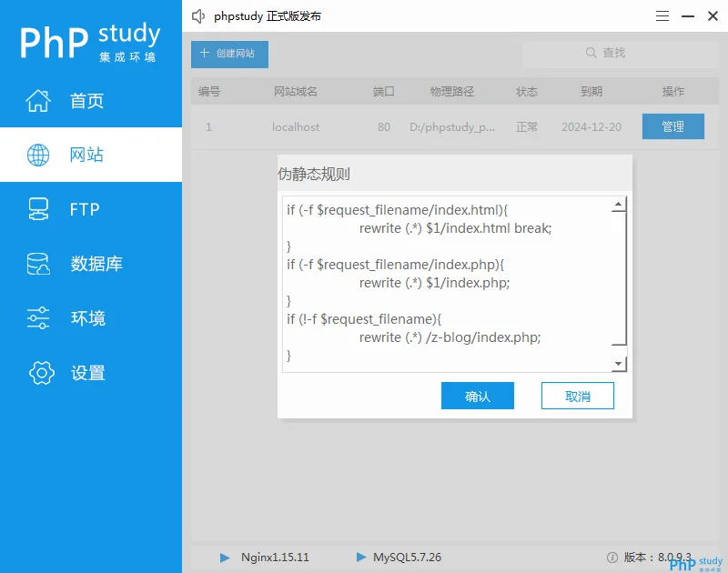The height and width of the screenshot is (573, 728).
Task: Click the Nginx1.15.11 play arrow icon
Action: pos(225,558)
